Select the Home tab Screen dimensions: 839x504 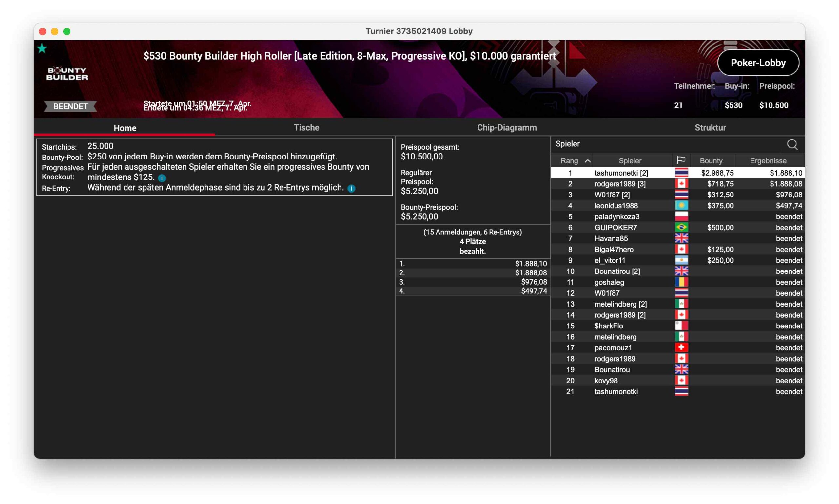(125, 128)
